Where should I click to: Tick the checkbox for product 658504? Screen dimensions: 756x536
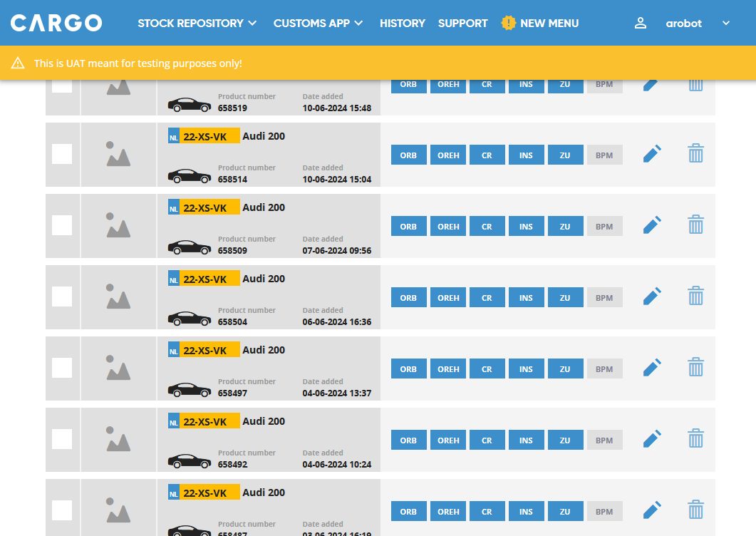point(62,297)
